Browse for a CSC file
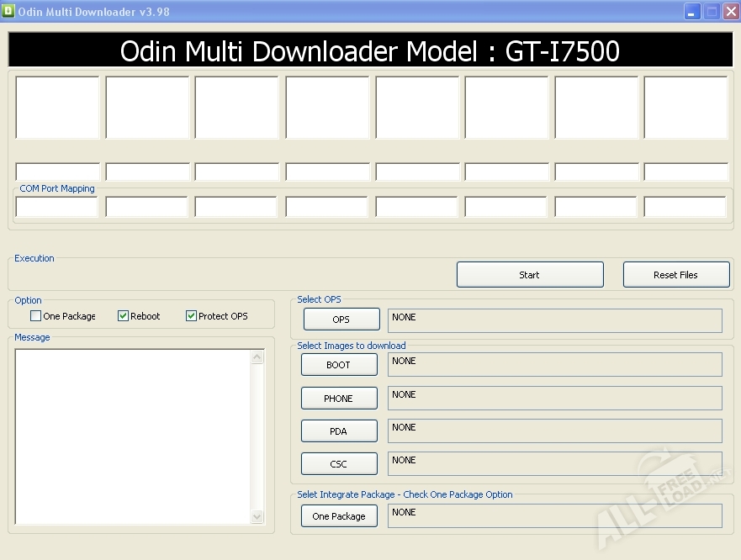The width and height of the screenshot is (741, 560). [338, 463]
